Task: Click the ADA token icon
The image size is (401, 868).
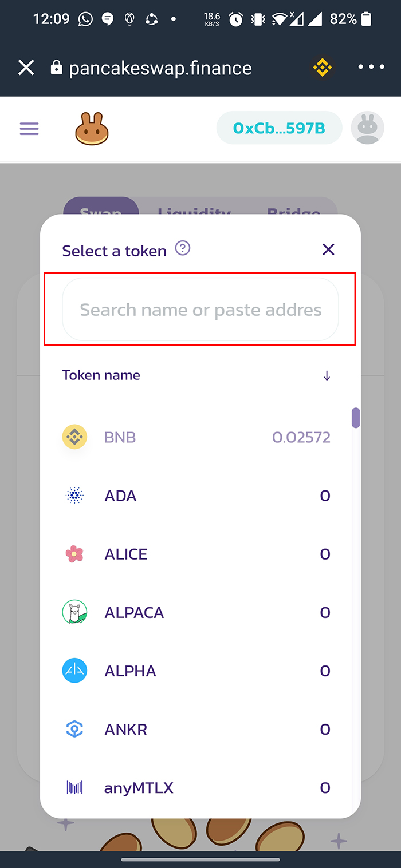Action: click(x=74, y=496)
